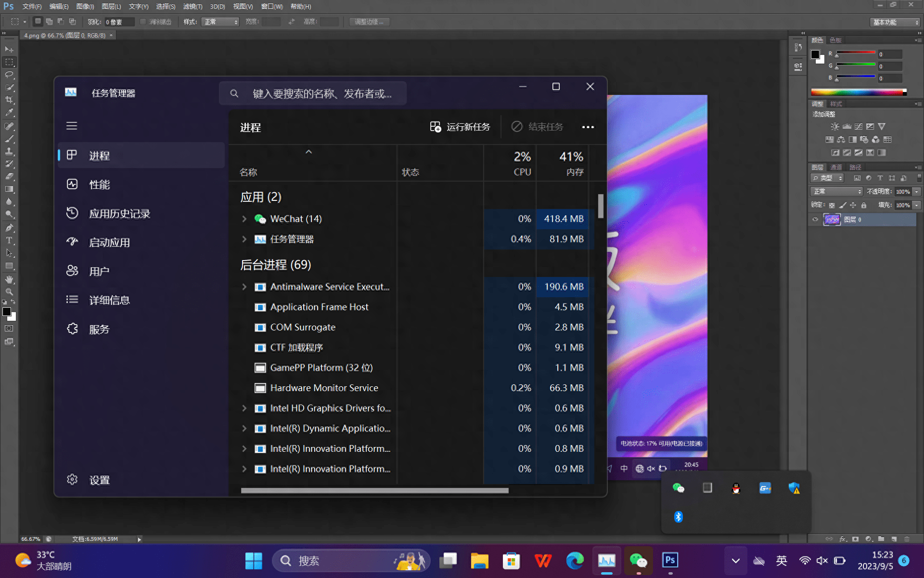Screen dimensions: 924x578
Task: Expand Antimalware Service Executable process
Action: [x=244, y=287]
